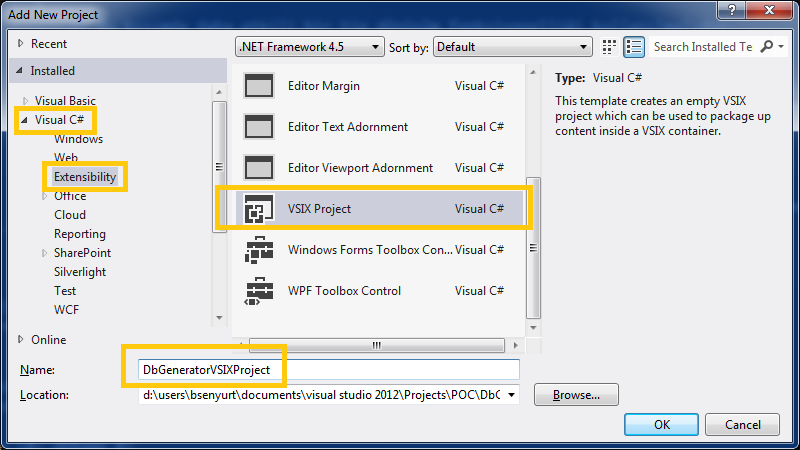Screen dimensions: 800x450
Task: Click the Editor Margin template icon
Action: [x=259, y=86]
